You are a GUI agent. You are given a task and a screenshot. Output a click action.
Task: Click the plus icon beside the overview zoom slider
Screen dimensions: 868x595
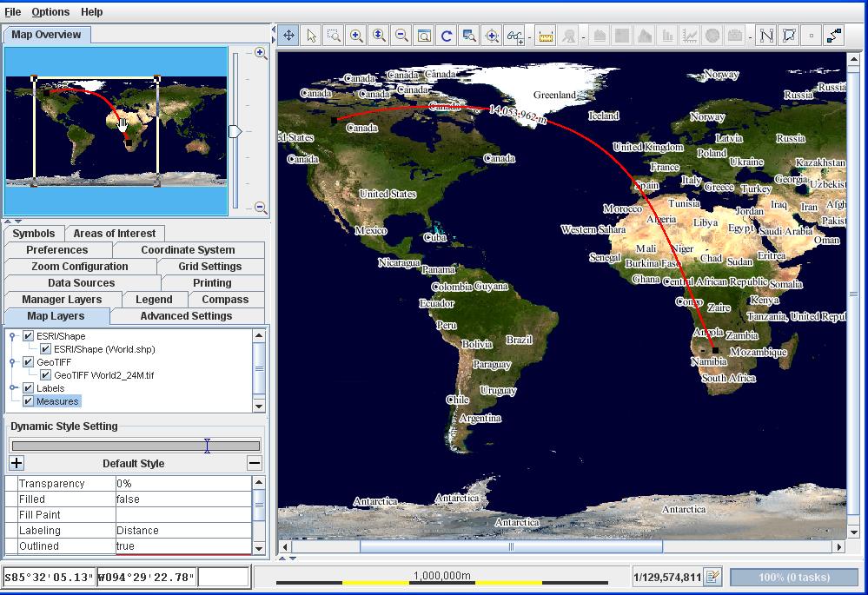[260, 53]
